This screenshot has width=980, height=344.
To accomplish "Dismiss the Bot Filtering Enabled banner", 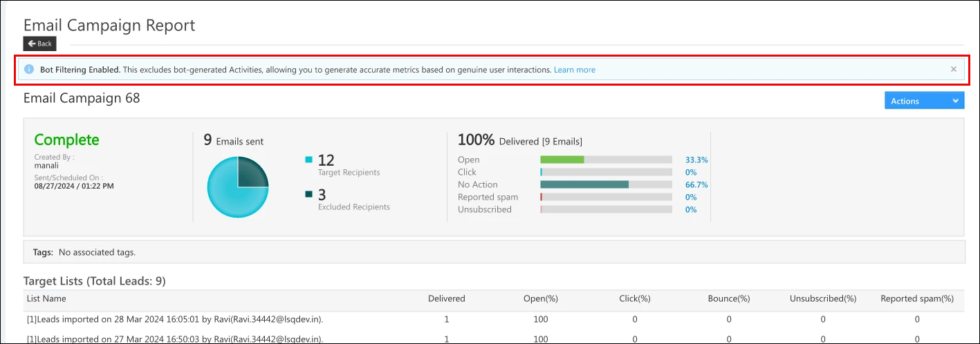I will pyautogui.click(x=954, y=69).
